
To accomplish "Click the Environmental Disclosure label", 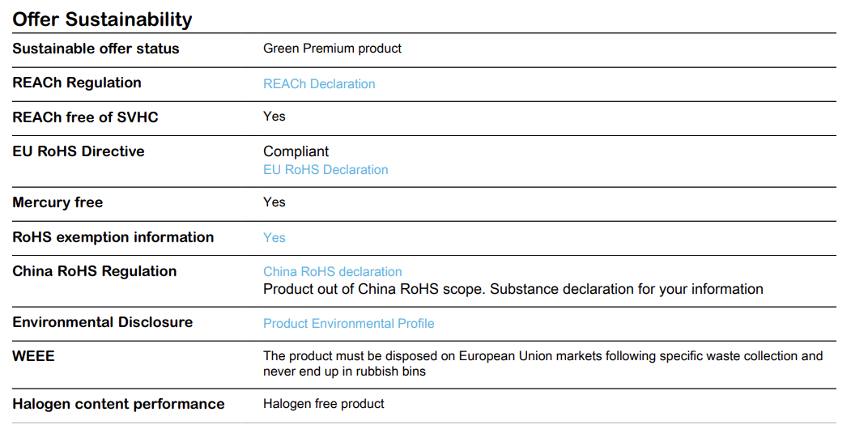I will 102,322.
